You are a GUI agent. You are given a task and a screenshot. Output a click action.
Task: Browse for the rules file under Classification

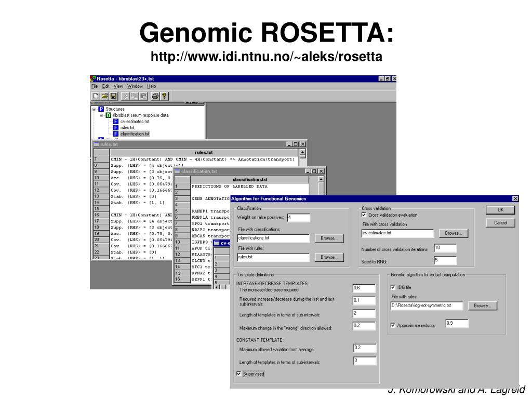[x=329, y=257]
